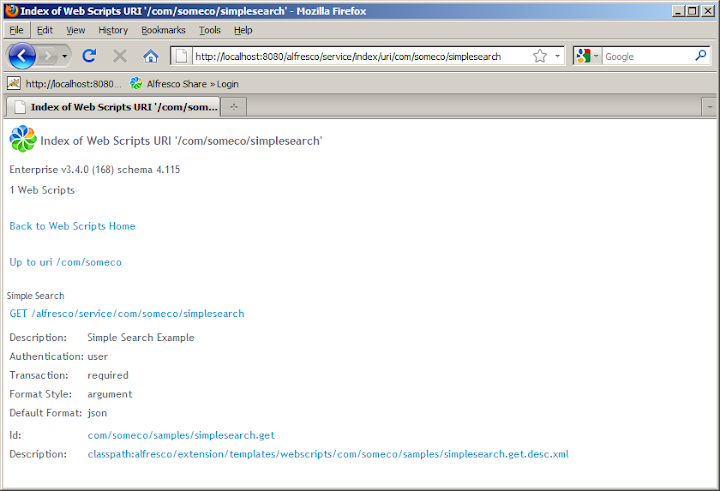Open GET /alfresco/service/com/someco/simplesearch link
The image size is (720, 491).
[127, 314]
